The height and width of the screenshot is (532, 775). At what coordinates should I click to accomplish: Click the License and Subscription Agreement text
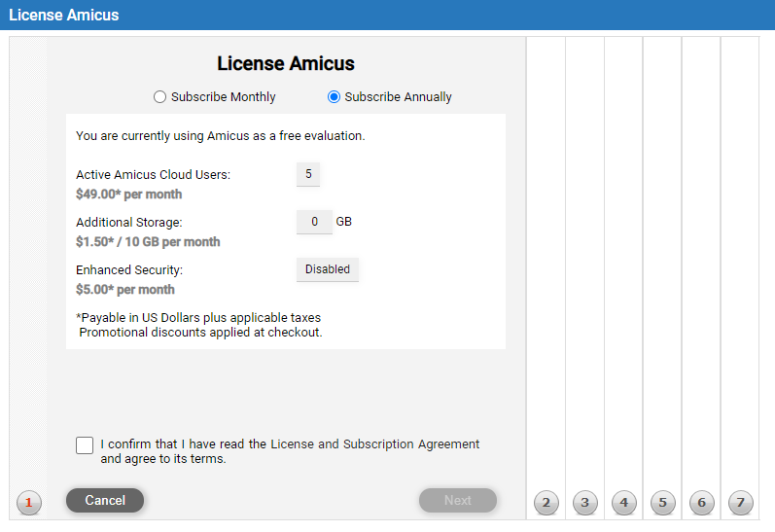[x=374, y=444]
